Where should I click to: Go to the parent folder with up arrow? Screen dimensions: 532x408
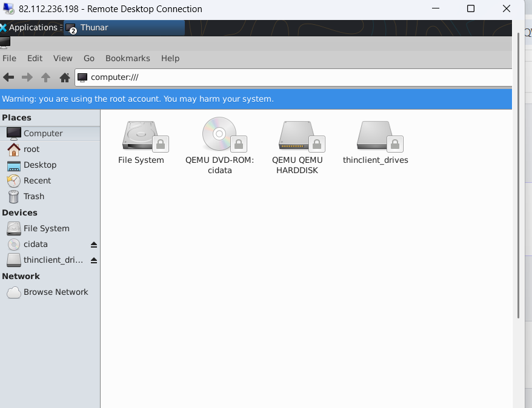46,77
